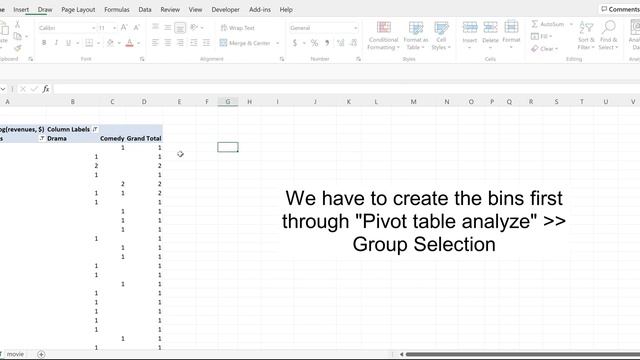Open Format as Table
Viewport: 640px width, 360px height.
[x=416, y=36]
